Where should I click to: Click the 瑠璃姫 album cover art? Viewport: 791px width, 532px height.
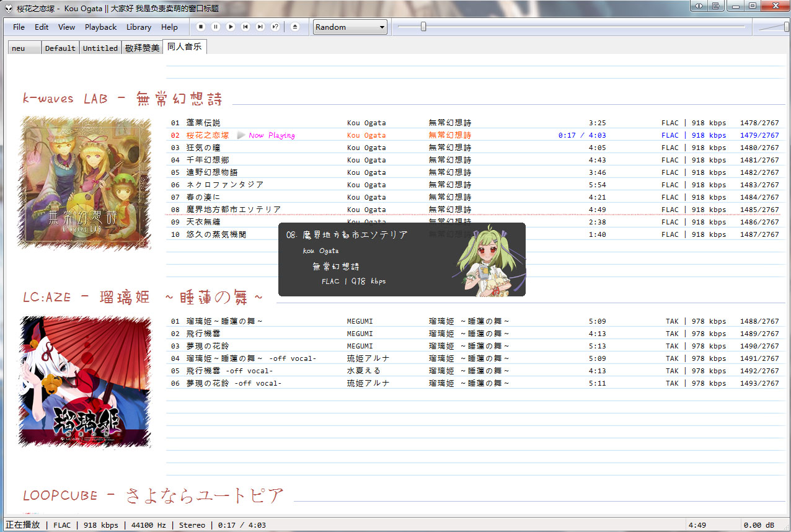[x=84, y=381]
